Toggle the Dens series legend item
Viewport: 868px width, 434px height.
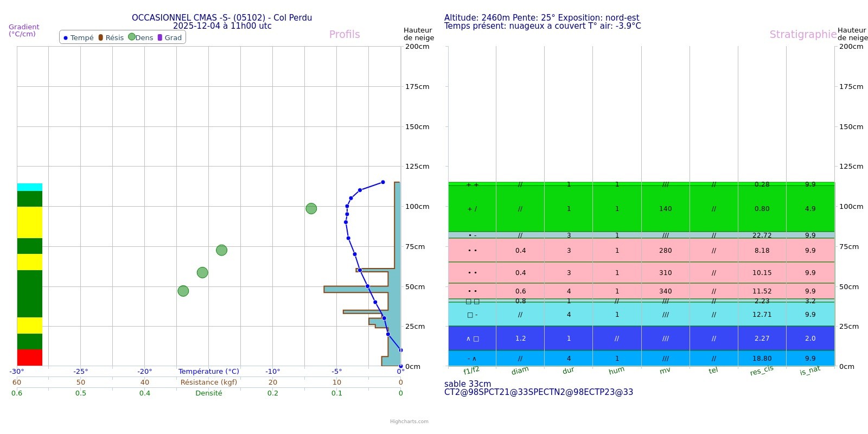pyautogui.click(x=141, y=37)
